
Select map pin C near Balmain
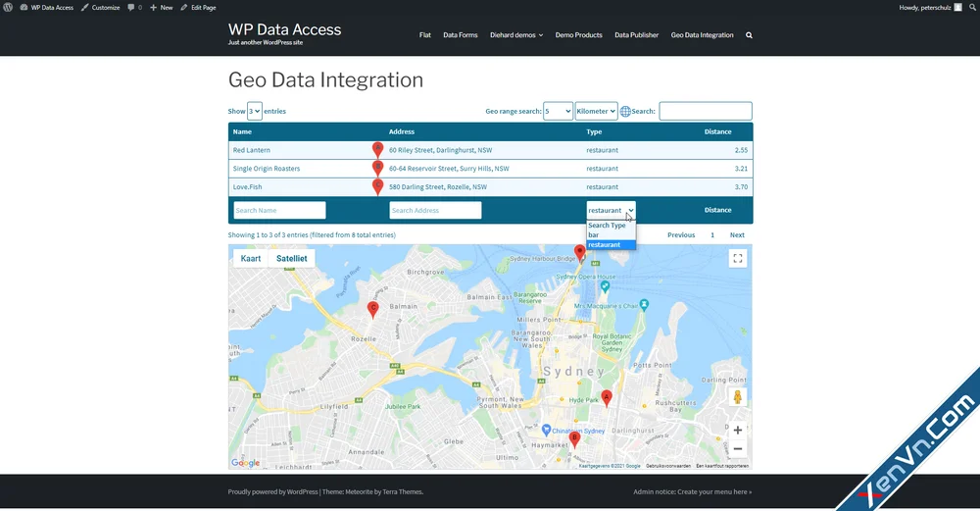click(x=373, y=310)
